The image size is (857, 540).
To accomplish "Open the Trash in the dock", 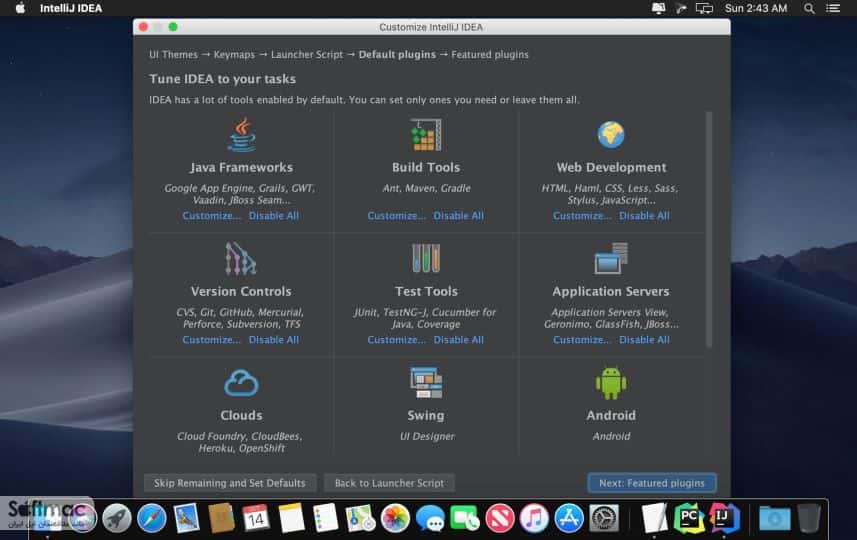I will point(809,518).
